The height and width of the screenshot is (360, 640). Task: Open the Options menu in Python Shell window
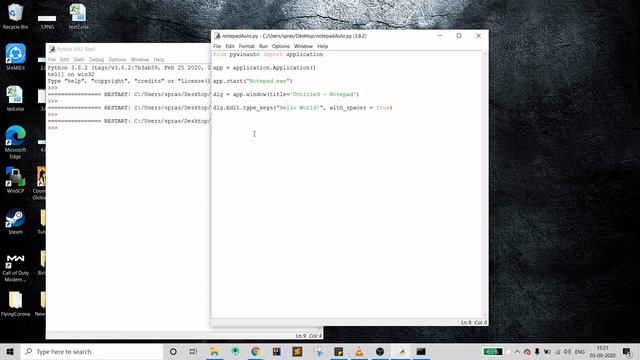click(x=117, y=60)
